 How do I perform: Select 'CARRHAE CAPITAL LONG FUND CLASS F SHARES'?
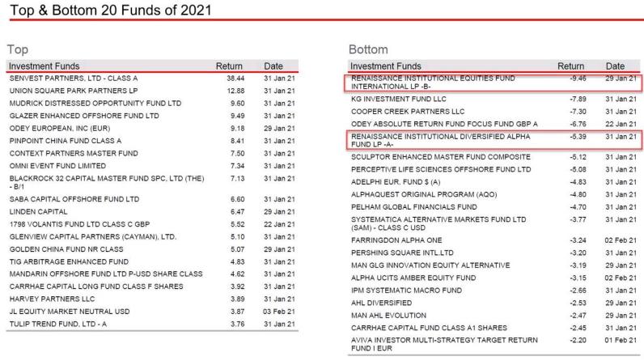(96, 287)
